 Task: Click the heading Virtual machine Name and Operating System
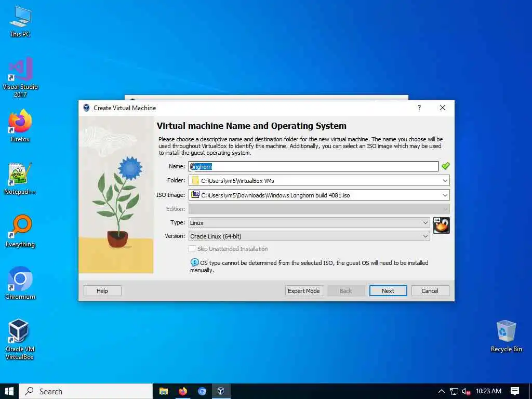point(251,126)
